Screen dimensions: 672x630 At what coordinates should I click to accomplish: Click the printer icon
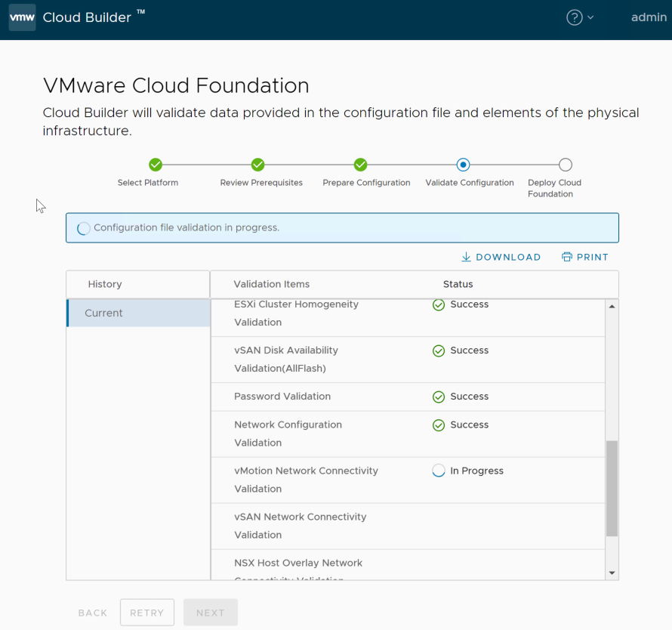(566, 257)
